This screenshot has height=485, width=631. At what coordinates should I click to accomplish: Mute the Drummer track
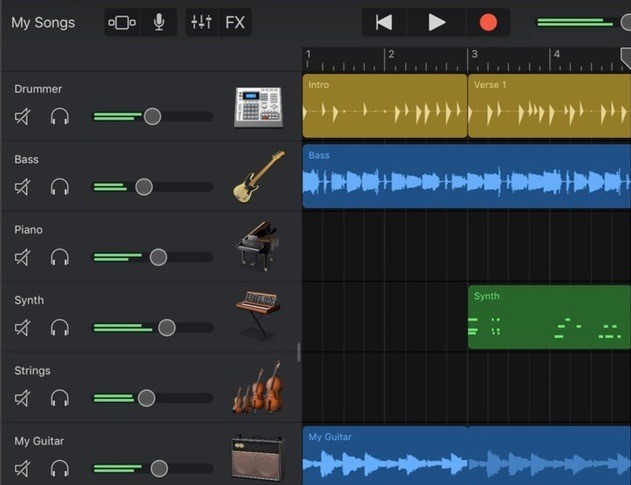tap(23, 117)
